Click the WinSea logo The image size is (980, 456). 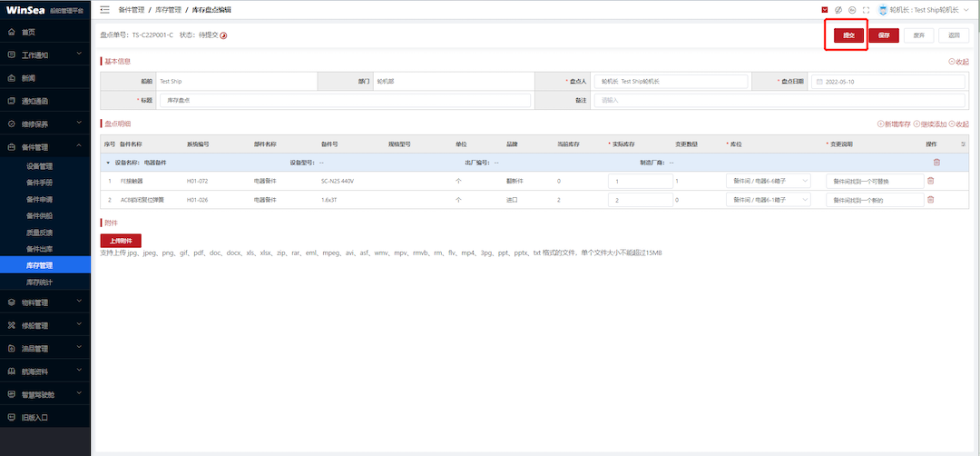coord(25,9)
